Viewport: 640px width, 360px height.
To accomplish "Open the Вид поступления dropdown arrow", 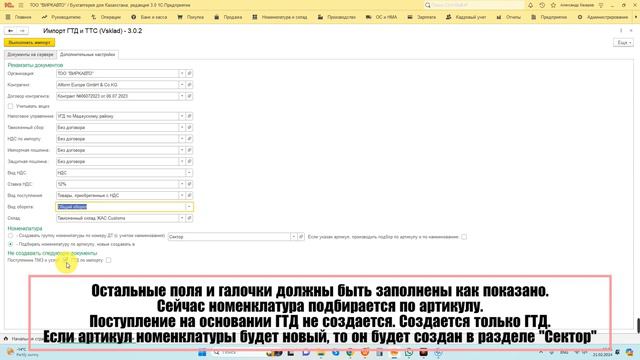I will [182, 196].
